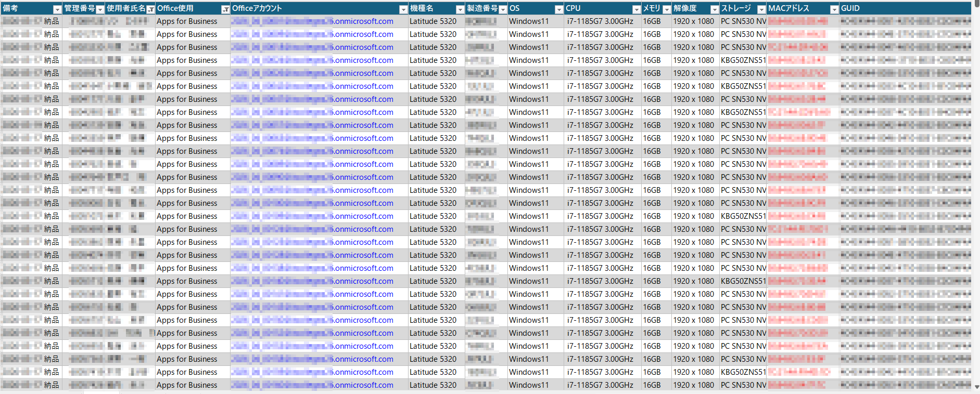Open the 機種名 filter arrow
This screenshot has height=394, width=980.
pyautogui.click(x=460, y=9)
